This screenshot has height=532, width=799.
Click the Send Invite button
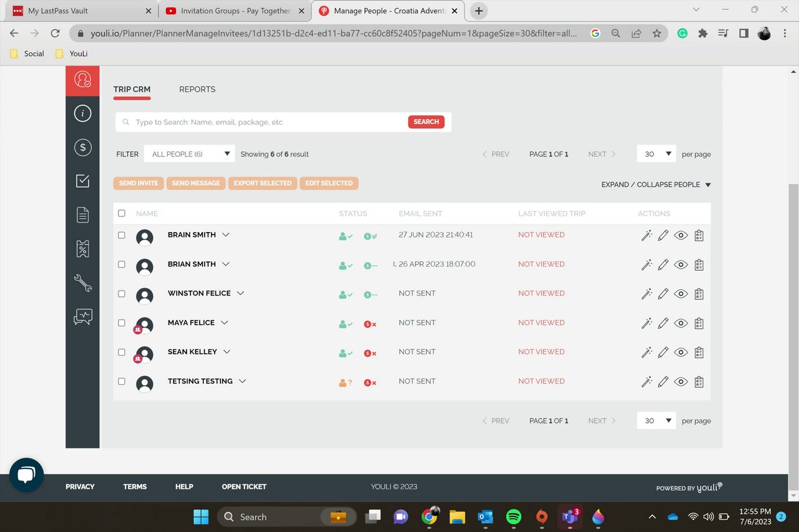coord(139,183)
